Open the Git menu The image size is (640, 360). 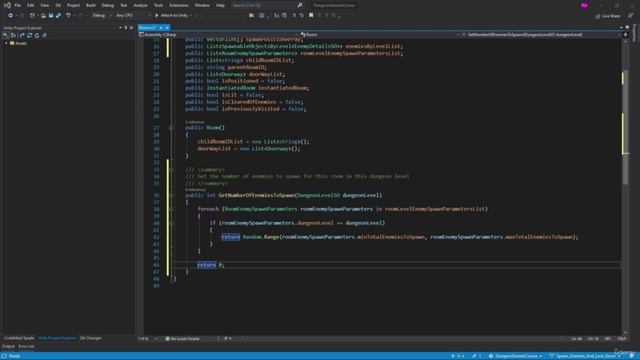point(58,5)
